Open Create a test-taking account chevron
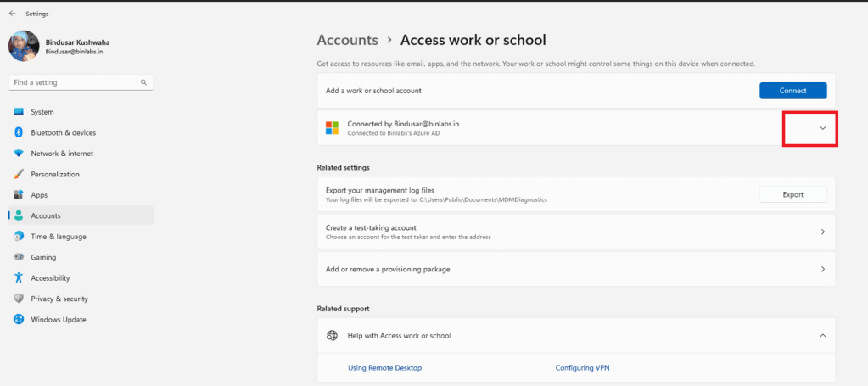This screenshot has width=868, height=386. coord(822,232)
